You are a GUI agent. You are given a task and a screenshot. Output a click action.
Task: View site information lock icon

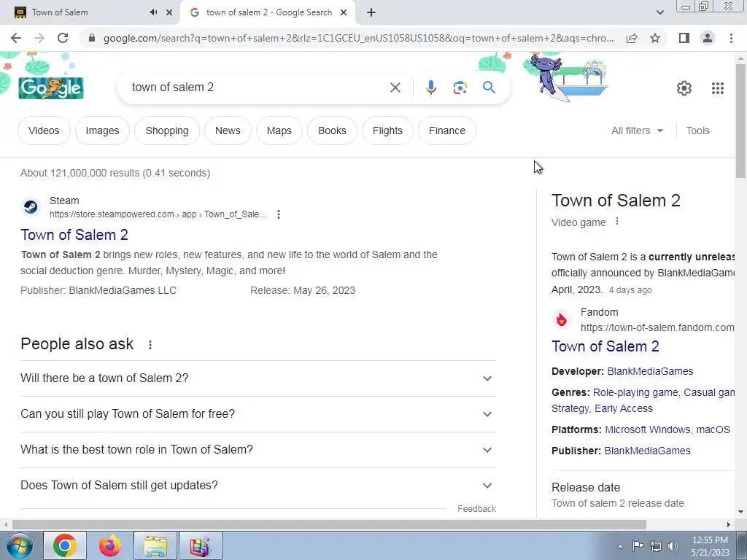pos(92,38)
